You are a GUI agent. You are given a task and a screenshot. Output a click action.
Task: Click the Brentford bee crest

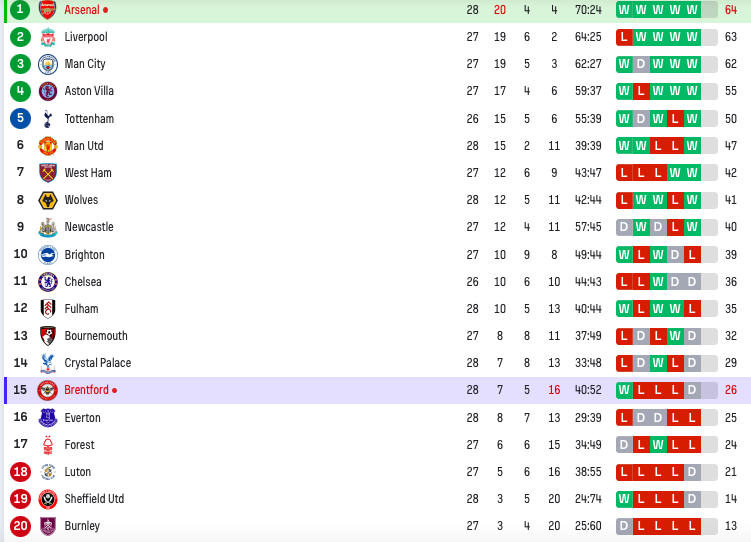[x=47, y=390]
